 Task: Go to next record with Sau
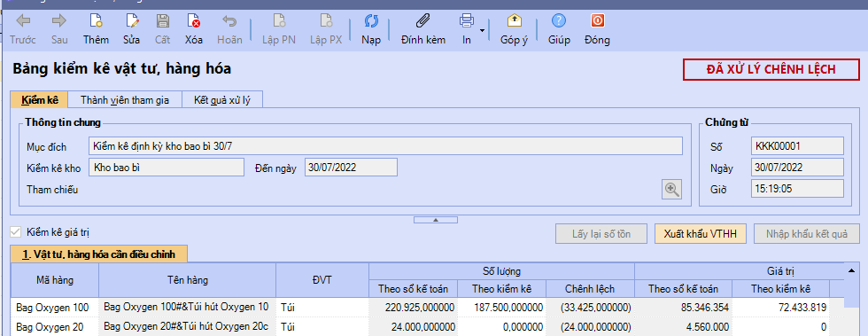(x=59, y=30)
